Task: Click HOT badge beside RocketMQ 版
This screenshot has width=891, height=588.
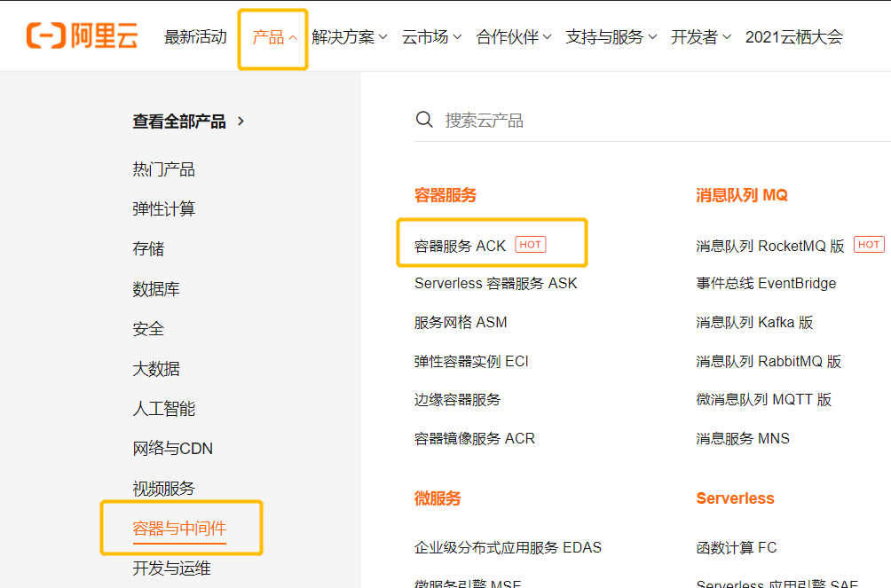Action: click(869, 244)
